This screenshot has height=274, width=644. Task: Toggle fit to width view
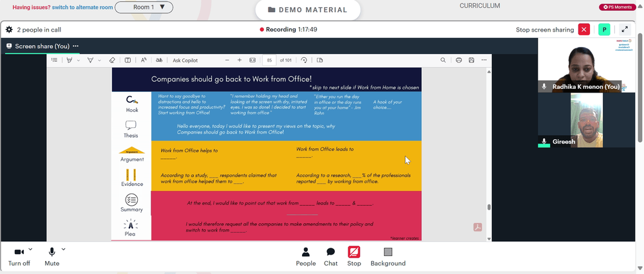point(252,60)
